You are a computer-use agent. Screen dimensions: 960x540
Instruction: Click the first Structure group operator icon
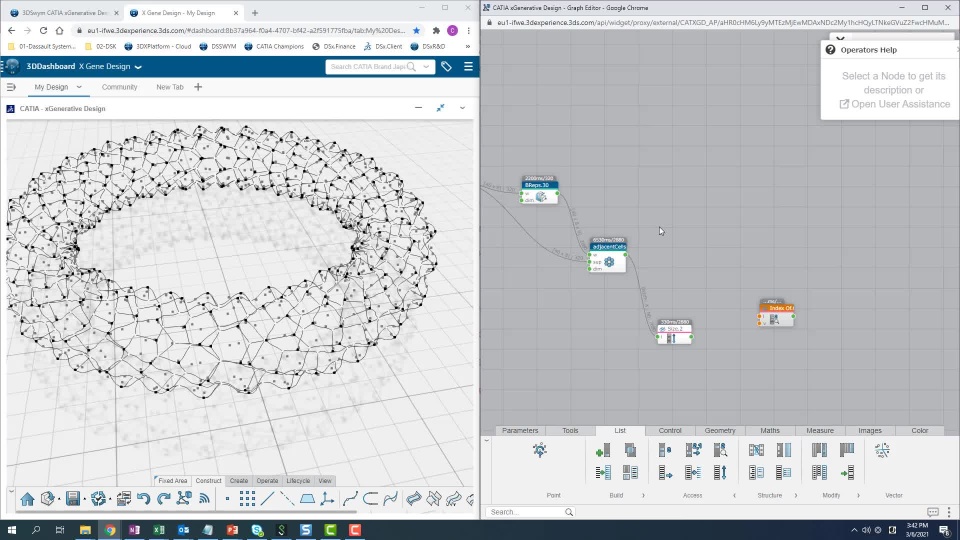[x=756, y=451]
